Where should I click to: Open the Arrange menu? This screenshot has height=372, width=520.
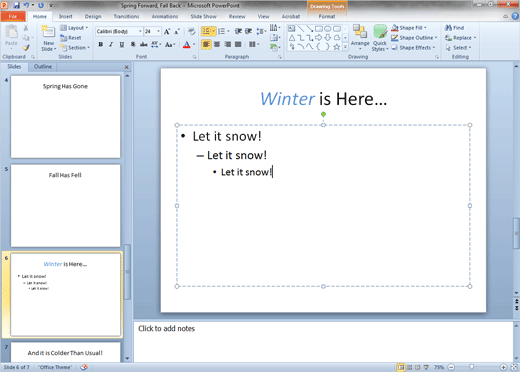pos(360,37)
